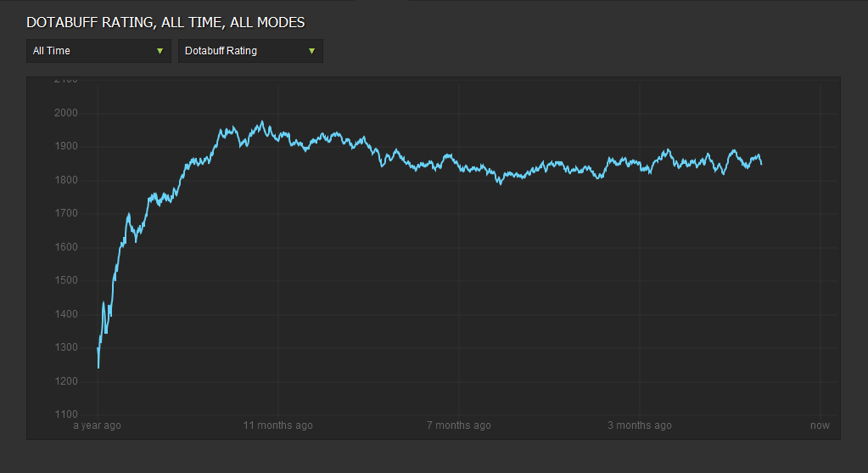This screenshot has height=473, width=868.
Task: Click the '1600' y-axis label
Action: click(66, 247)
